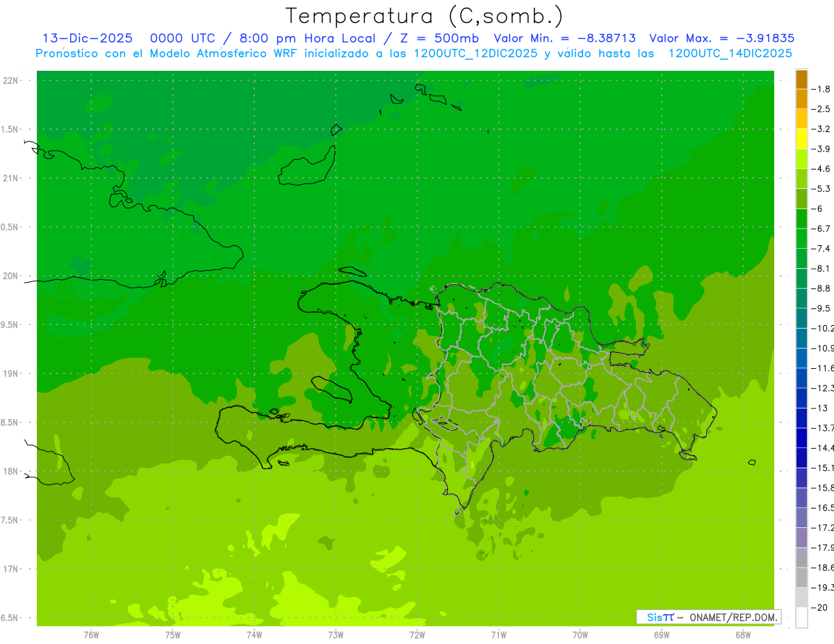Click the "-3.2" color scale value
Viewport: 834px width, 644px height.
coord(822,129)
